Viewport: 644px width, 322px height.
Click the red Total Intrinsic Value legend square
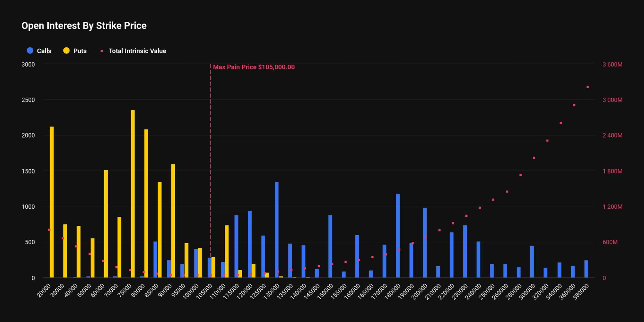coord(102,51)
